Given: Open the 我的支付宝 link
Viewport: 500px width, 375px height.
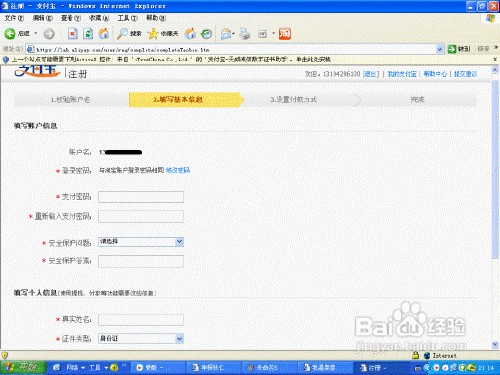Looking at the screenshot, I should click(x=402, y=74).
